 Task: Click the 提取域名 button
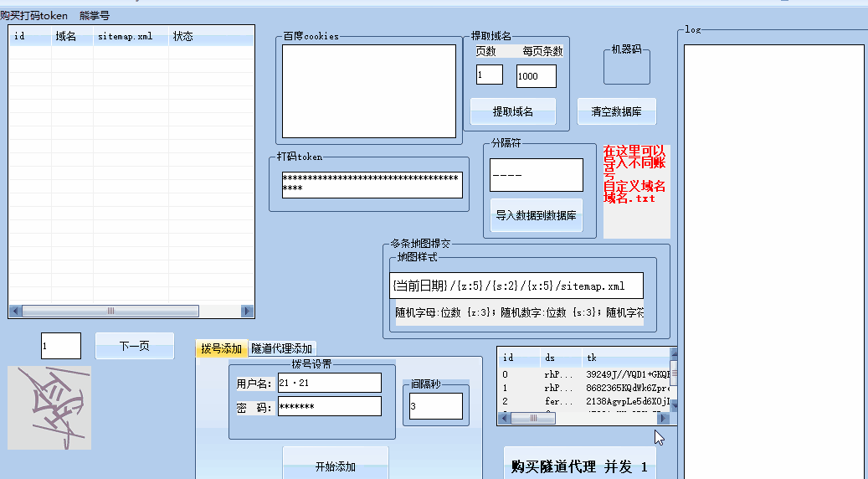(513, 111)
